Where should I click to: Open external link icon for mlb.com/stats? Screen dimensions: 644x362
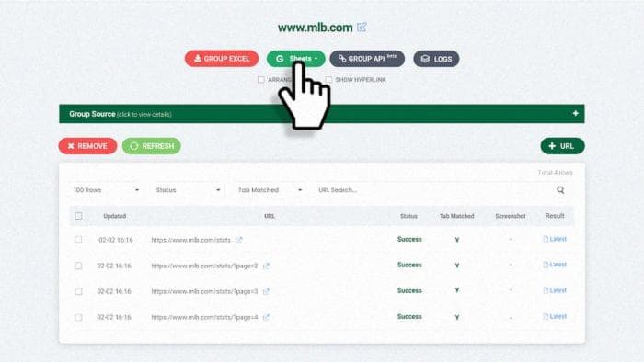pos(239,240)
